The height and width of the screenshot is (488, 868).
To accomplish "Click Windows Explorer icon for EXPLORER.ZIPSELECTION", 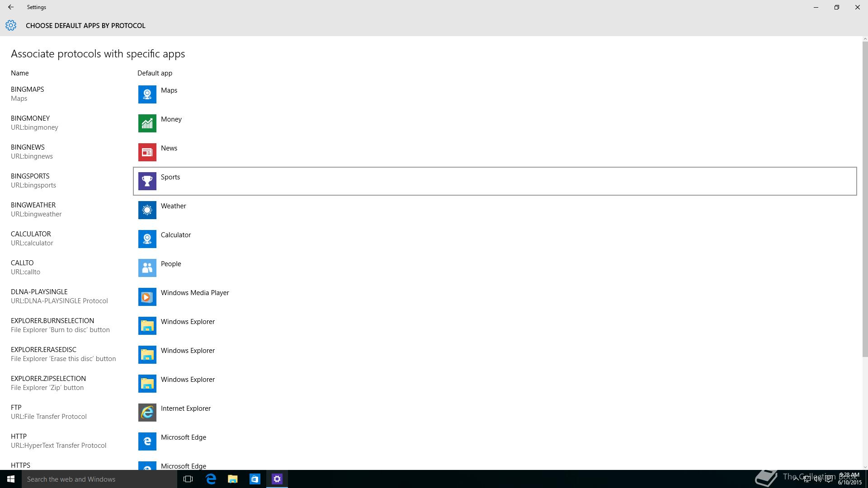I will click(x=147, y=384).
